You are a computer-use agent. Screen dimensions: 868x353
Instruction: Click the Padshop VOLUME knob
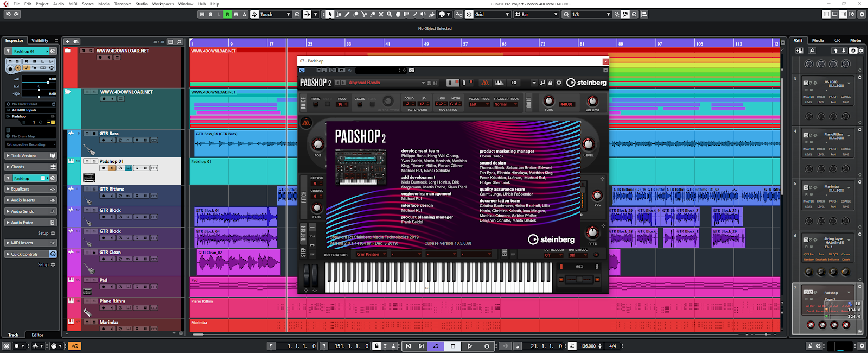point(592,101)
